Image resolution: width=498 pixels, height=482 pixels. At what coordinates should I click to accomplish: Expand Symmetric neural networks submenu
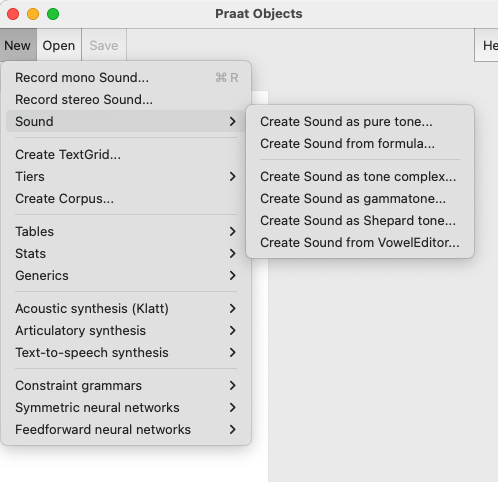(126, 408)
